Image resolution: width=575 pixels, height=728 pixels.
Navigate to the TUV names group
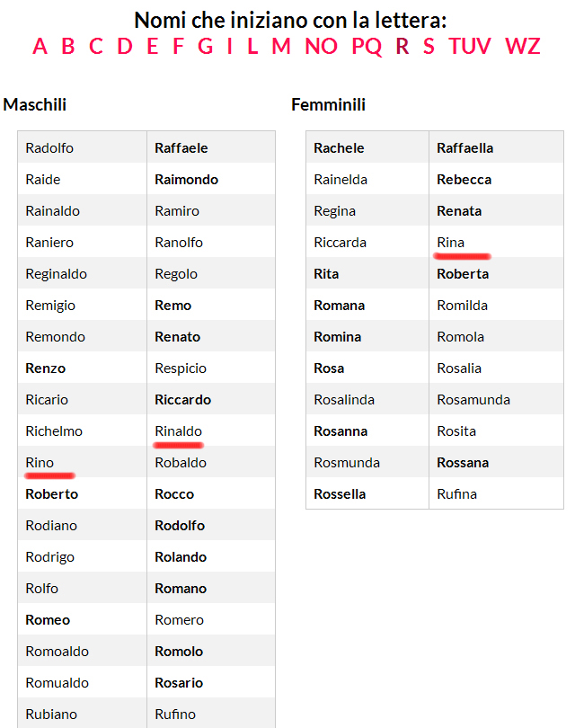pyautogui.click(x=470, y=46)
